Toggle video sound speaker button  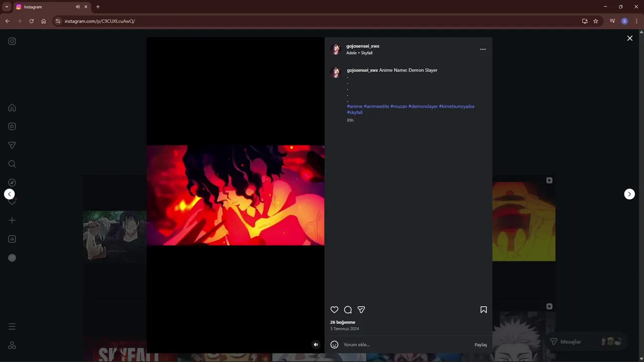coord(316,344)
